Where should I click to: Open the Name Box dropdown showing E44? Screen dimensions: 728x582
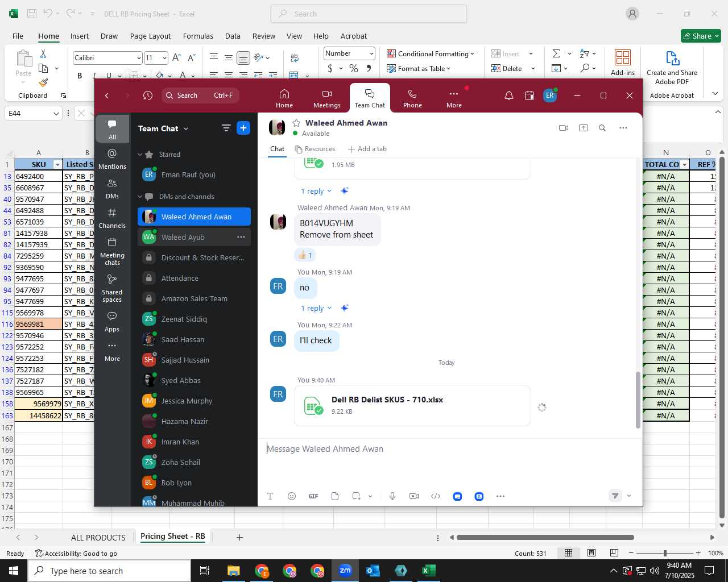[x=56, y=113]
